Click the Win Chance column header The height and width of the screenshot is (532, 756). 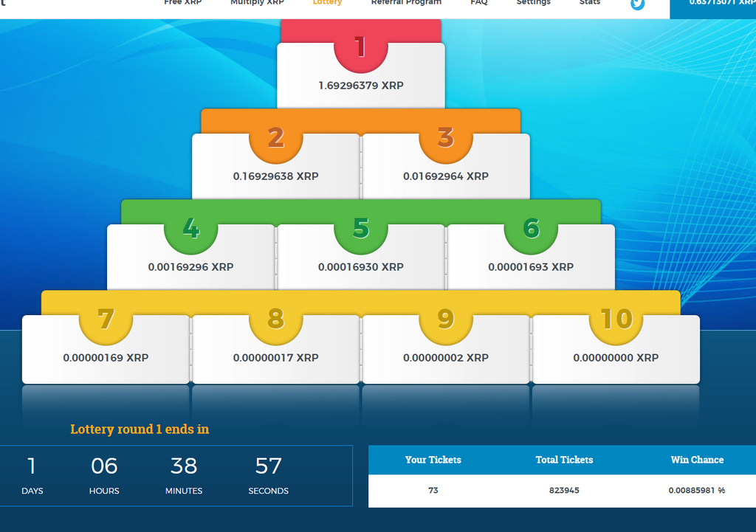(697, 460)
